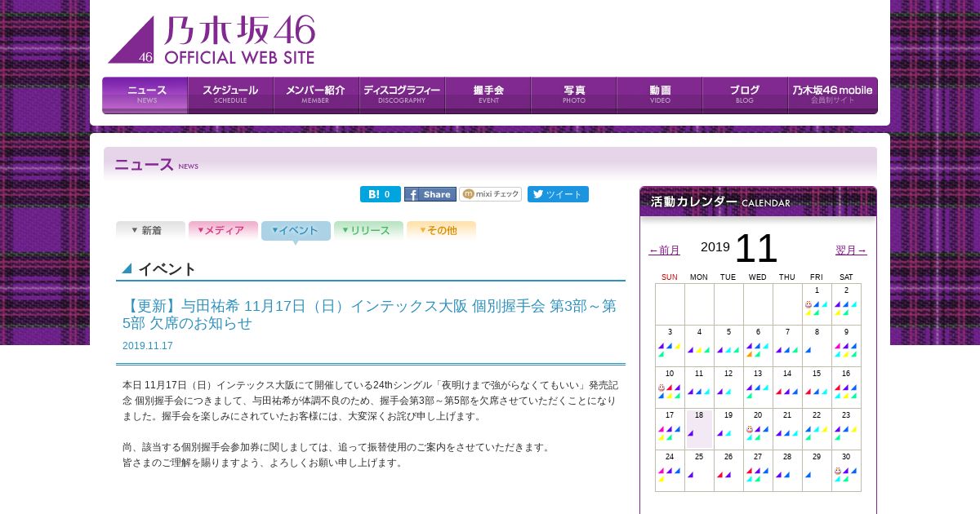
Task: Click event icons under November 15
Action: pos(817,392)
